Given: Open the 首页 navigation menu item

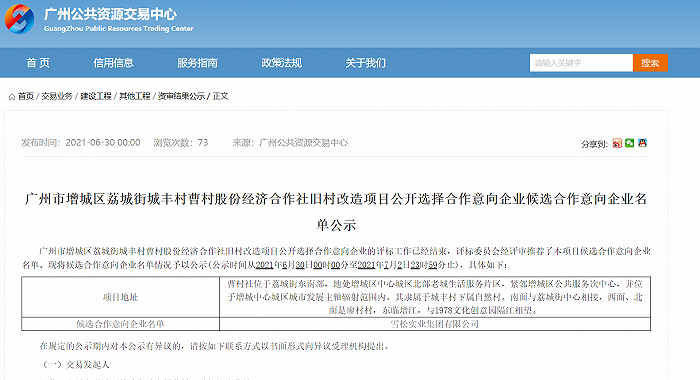Looking at the screenshot, I should coord(38,63).
